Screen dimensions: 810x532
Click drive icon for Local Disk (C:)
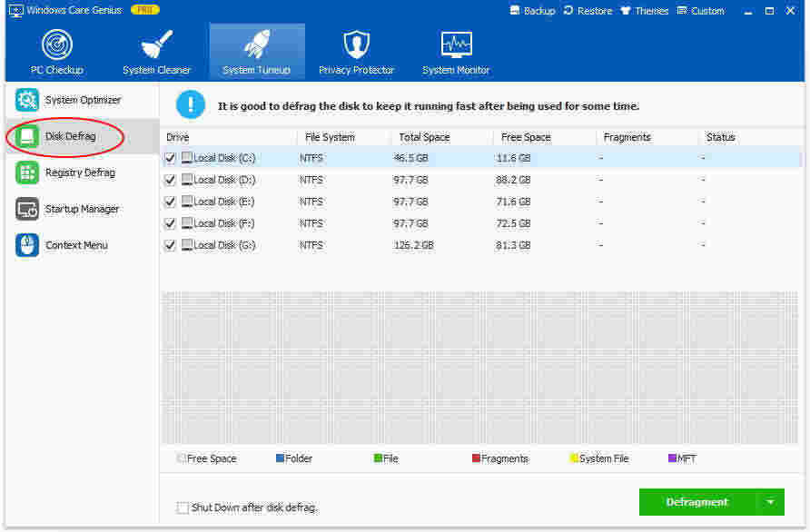pyautogui.click(x=187, y=158)
